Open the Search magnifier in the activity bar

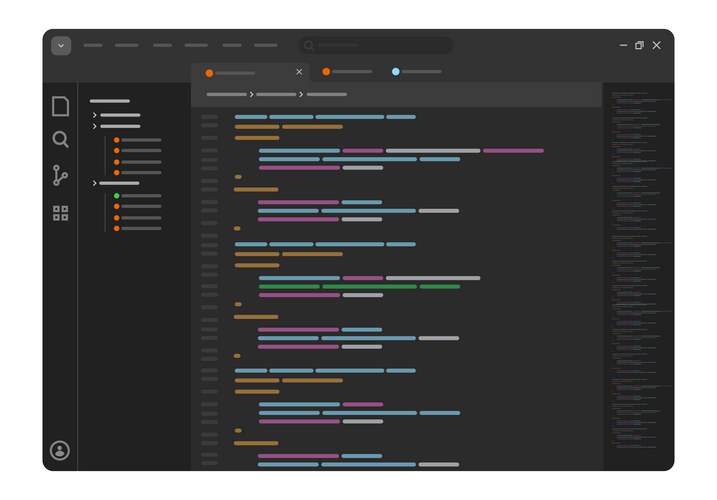click(61, 140)
